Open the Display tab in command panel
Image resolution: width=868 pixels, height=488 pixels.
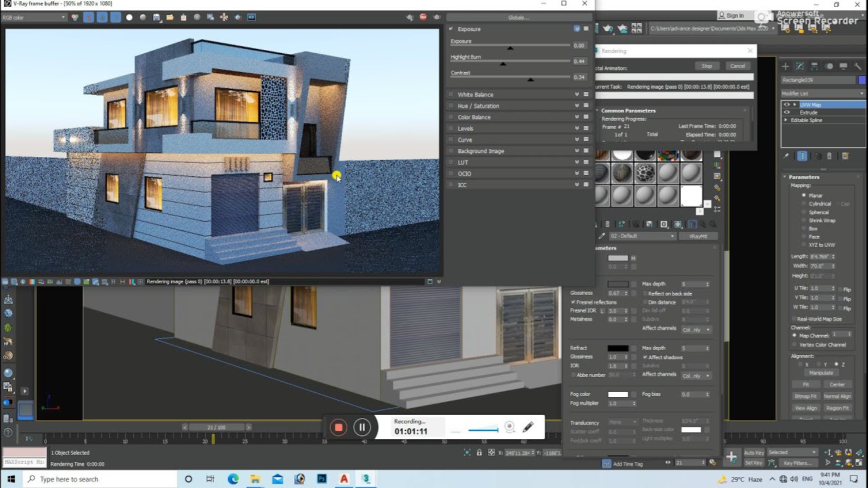click(x=844, y=66)
